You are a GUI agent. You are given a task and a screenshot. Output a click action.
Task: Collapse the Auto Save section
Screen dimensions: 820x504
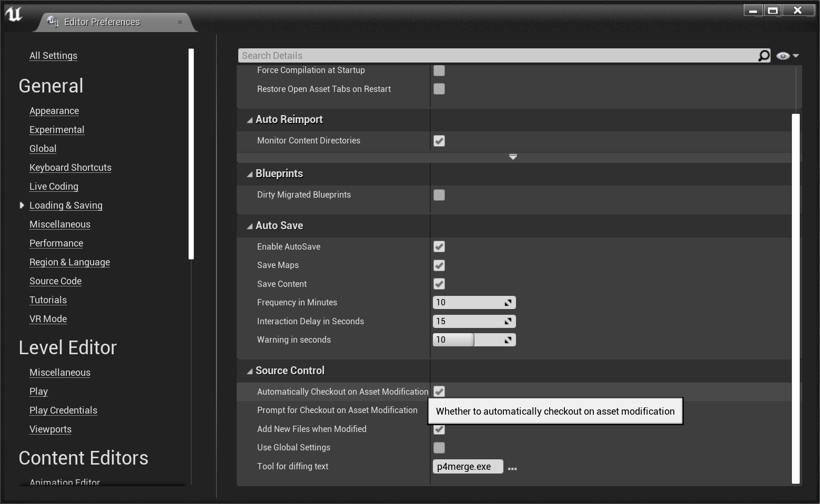tap(250, 226)
